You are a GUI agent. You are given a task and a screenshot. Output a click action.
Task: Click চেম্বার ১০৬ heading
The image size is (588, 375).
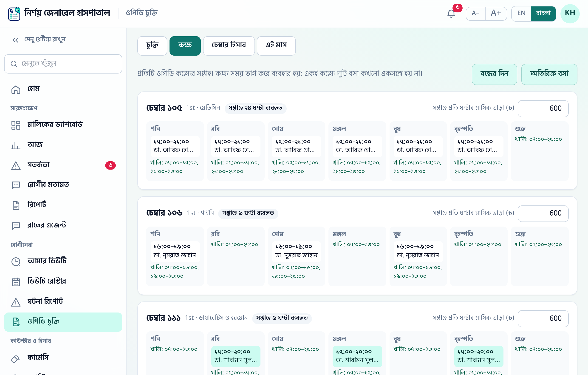[x=164, y=213]
